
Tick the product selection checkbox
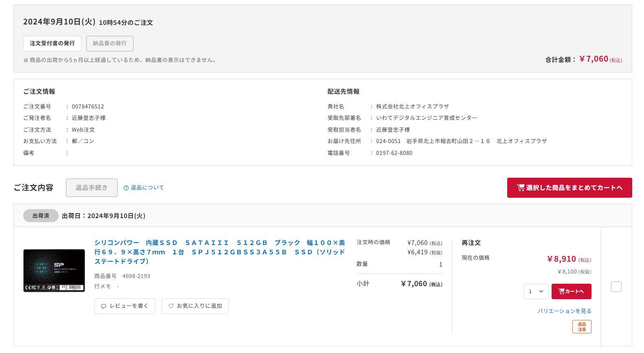pyautogui.click(x=616, y=287)
